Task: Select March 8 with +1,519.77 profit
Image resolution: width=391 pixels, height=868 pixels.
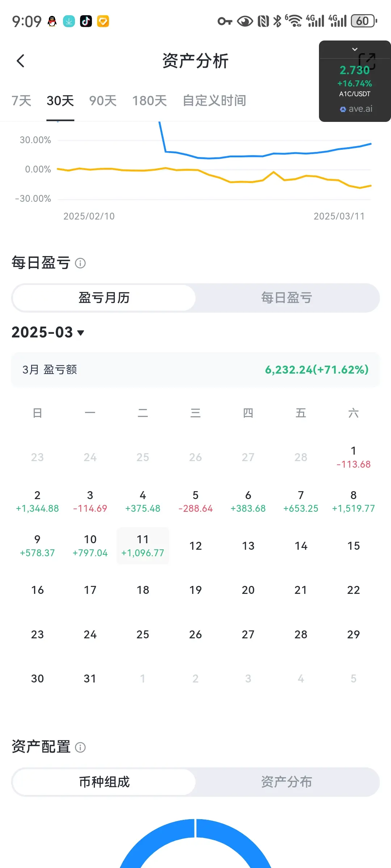Action: (x=353, y=501)
